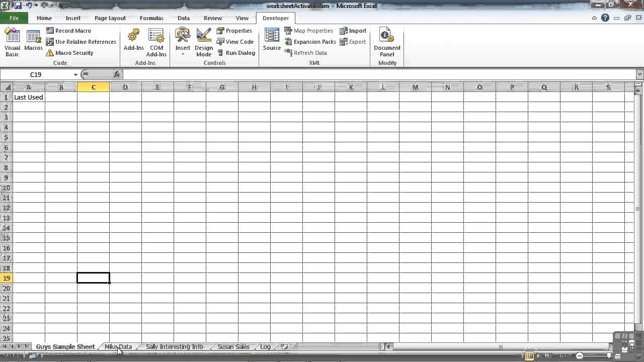The image size is (644, 362).
Task: Click the vertical scrollbar thumb
Action: [639, 209]
